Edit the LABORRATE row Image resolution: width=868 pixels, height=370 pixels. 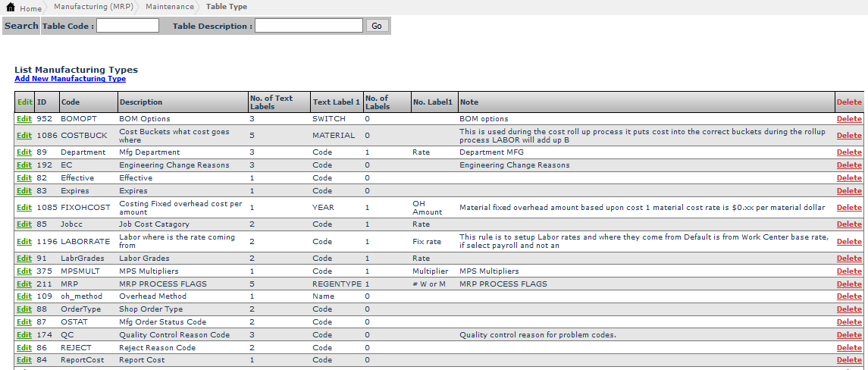point(24,242)
